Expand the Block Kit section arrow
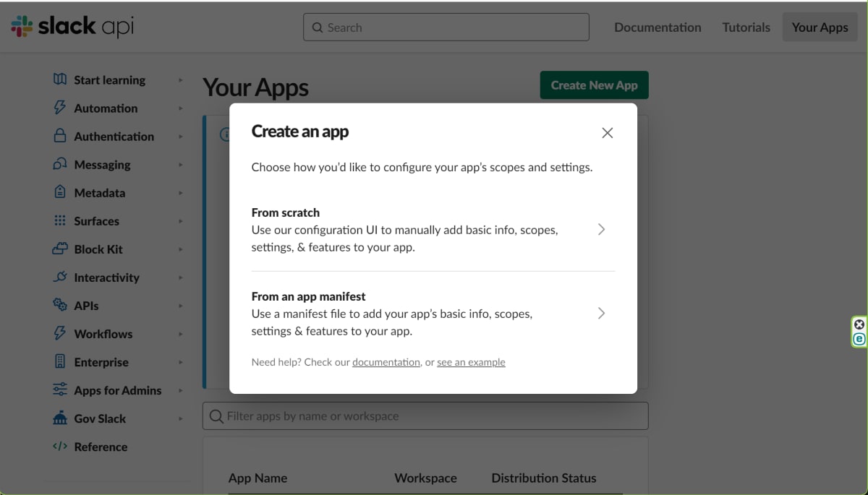Image resolution: width=868 pixels, height=495 pixels. tap(180, 249)
